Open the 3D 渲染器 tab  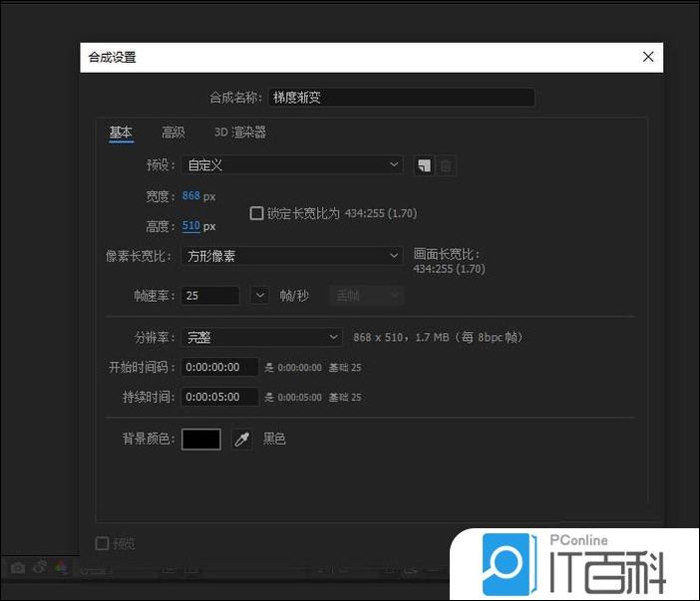[x=240, y=133]
